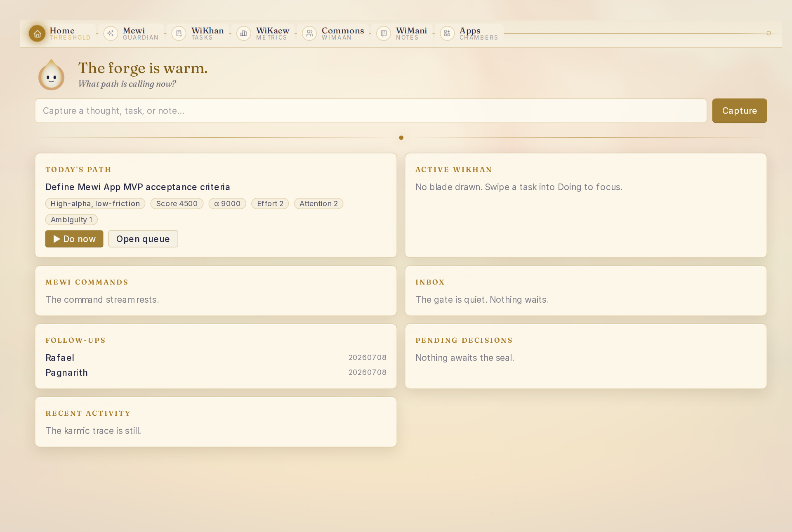Click the α 9000 chip
The height and width of the screenshot is (532, 792).
coord(227,204)
